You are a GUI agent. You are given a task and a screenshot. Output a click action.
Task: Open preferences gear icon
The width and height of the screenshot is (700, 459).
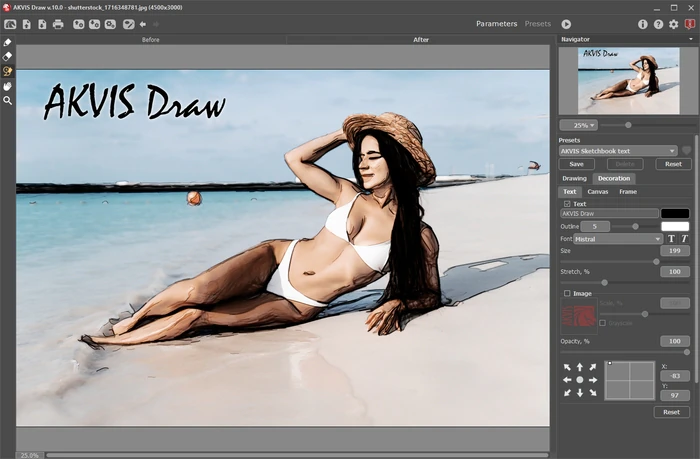674,24
